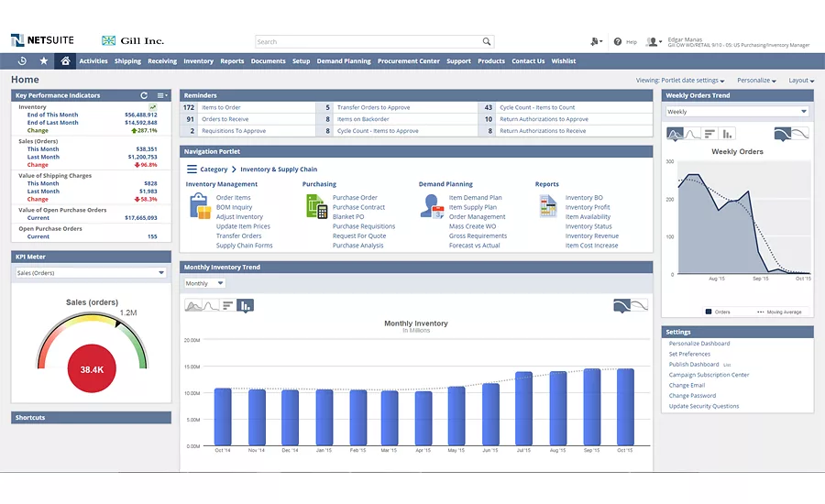Image resolution: width=825 pixels, height=504 pixels.
Task: Open the Update Security Questions setting
Action: (x=703, y=406)
